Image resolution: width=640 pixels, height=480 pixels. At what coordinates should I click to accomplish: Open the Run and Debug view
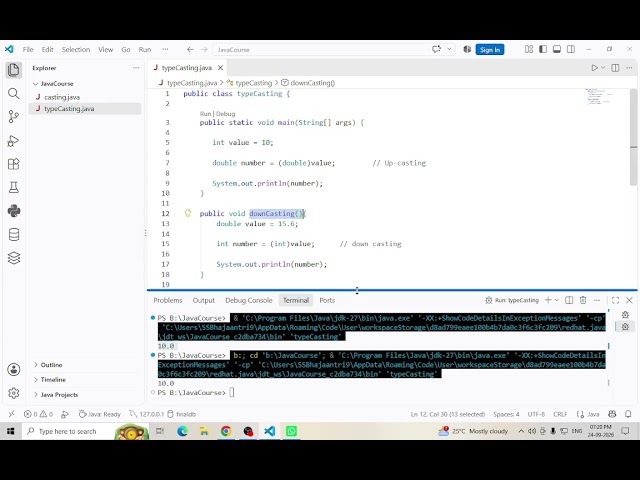click(13, 141)
